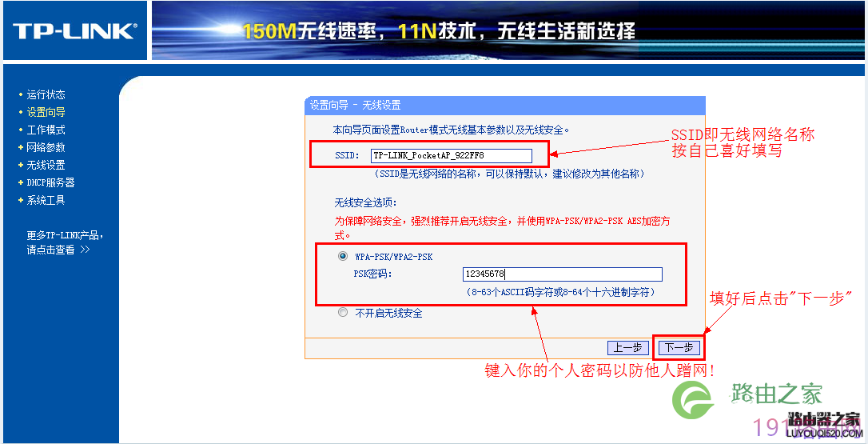The width and height of the screenshot is (868, 444).
Task: Open 运行状态 in the sidebar
Action: 46,94
